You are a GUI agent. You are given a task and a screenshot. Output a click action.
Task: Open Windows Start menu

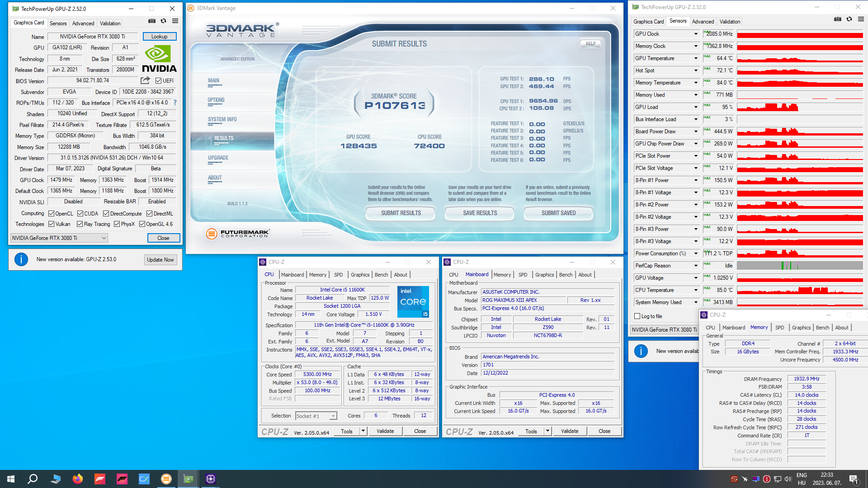coord(11,479)
